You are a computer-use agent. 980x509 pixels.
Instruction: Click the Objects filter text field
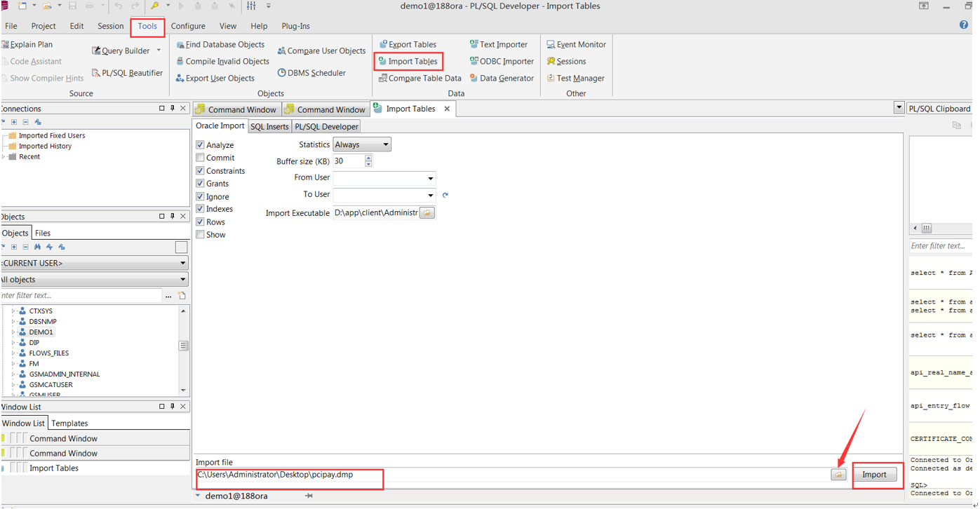tap(81, 295)
